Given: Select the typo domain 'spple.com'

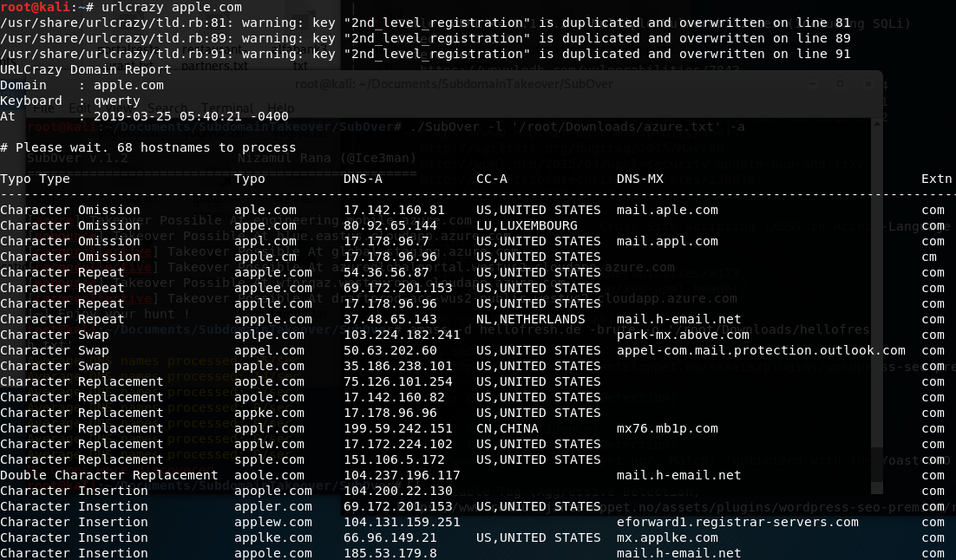Looking at the screenshot, I should (x=269, y=459).
